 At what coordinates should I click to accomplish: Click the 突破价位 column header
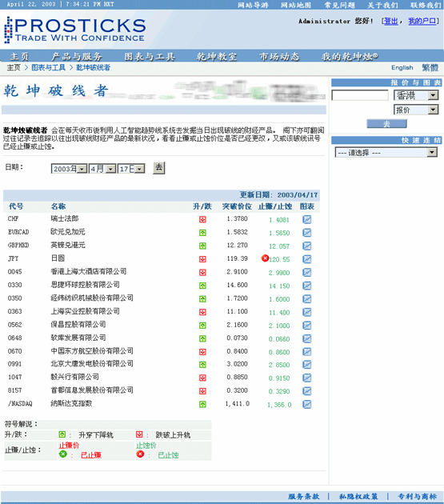point(237,206)
